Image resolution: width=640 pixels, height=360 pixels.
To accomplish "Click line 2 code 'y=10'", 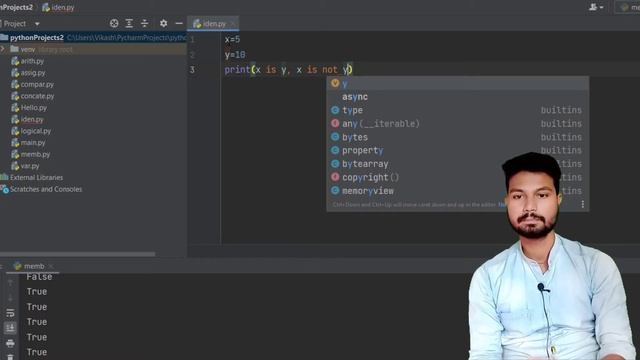I will [235, 55].
